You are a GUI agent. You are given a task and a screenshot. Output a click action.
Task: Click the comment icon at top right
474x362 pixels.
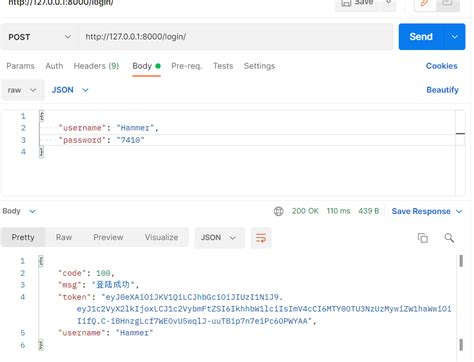448,4
